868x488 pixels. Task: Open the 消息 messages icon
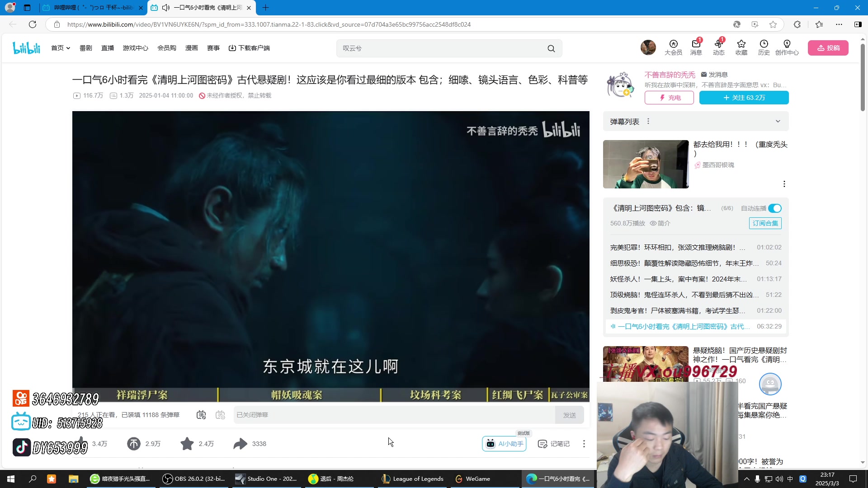click(x=696, y=47)
